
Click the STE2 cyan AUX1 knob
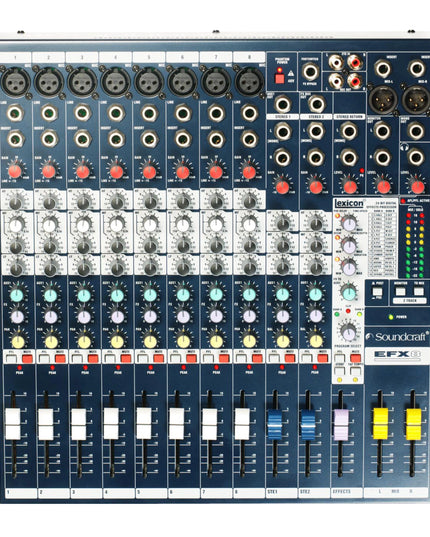[315, 294]
